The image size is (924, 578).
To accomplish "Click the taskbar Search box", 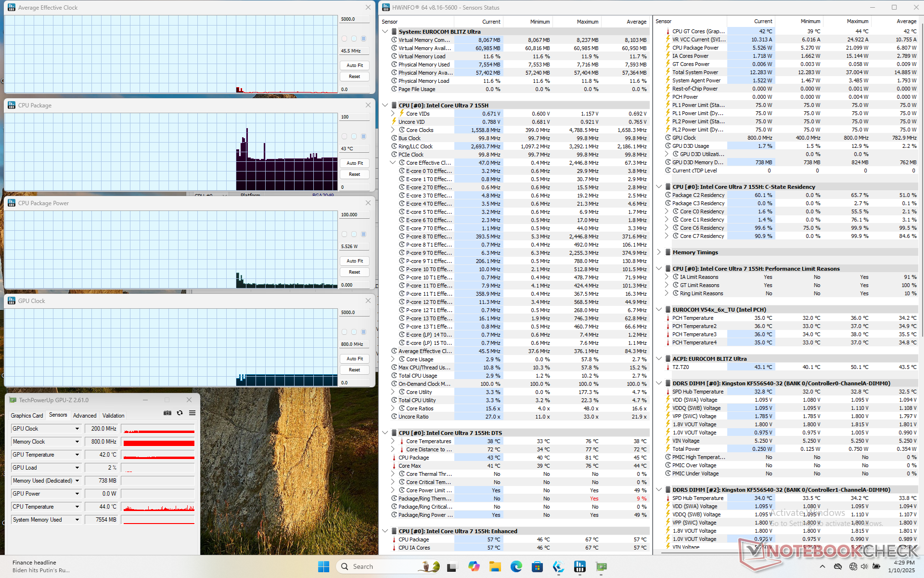I will [x=388, y=566].
